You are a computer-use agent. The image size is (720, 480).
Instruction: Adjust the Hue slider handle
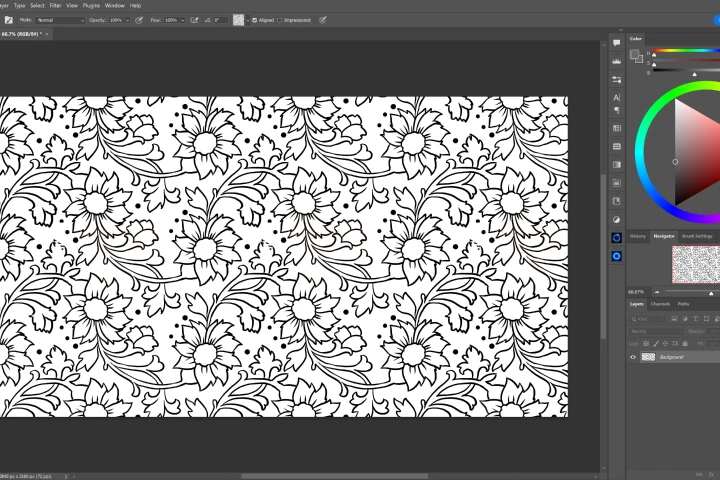click(x=654, y=55)
